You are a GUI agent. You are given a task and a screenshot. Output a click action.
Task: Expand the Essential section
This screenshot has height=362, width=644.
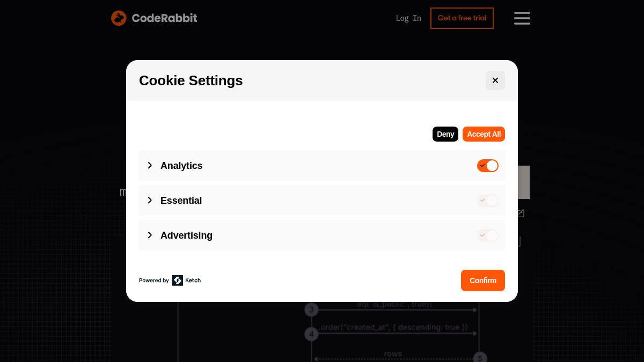click(x=150, y=200)
